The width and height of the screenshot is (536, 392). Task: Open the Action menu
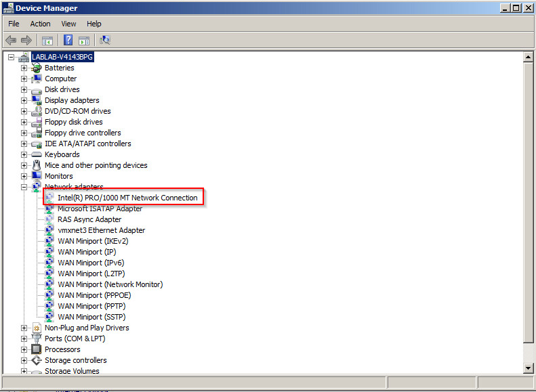[40, 24]
